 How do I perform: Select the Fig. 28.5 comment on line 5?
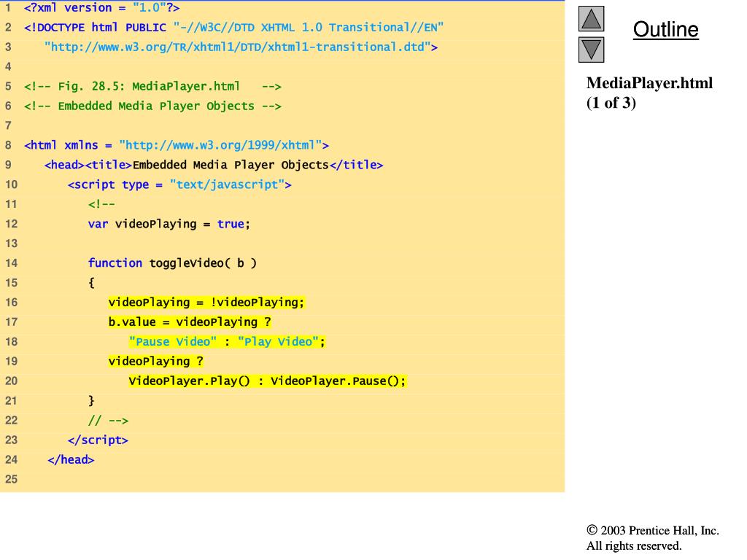click(x=152, y=86)
